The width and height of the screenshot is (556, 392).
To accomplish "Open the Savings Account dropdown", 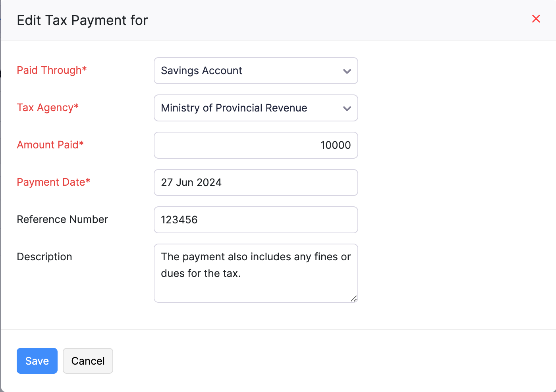I will tap(256, 71).
